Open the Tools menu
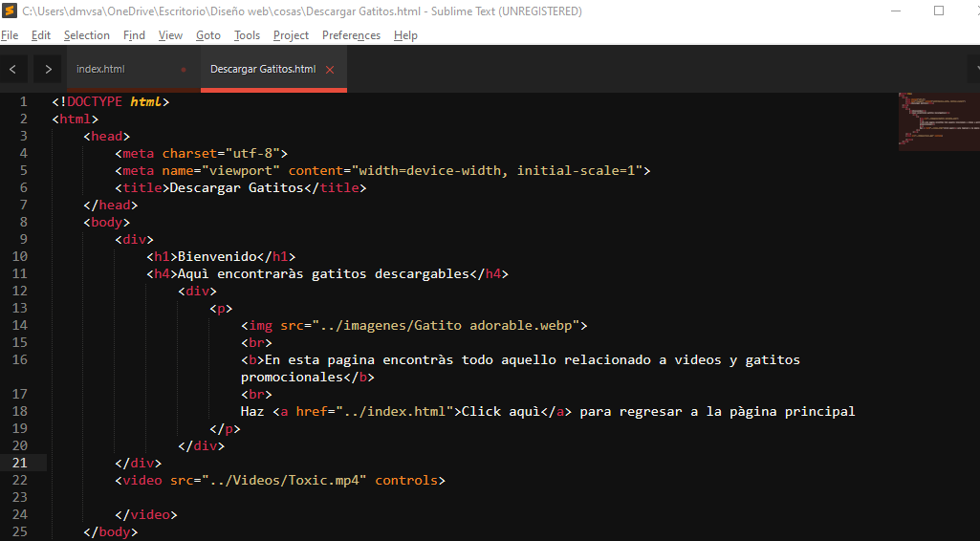Screen dimensions: 980x541 (247, 35)
